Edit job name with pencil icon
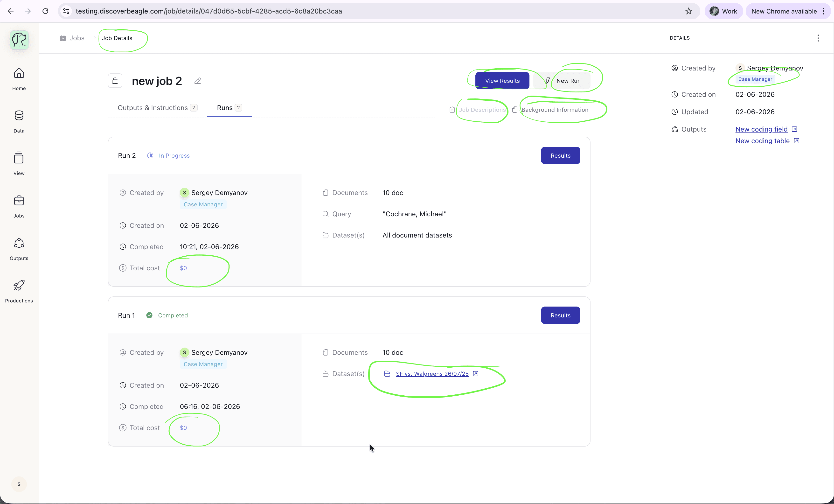The image size is (834, 504). pyautogui.click(x=198, y=81)
